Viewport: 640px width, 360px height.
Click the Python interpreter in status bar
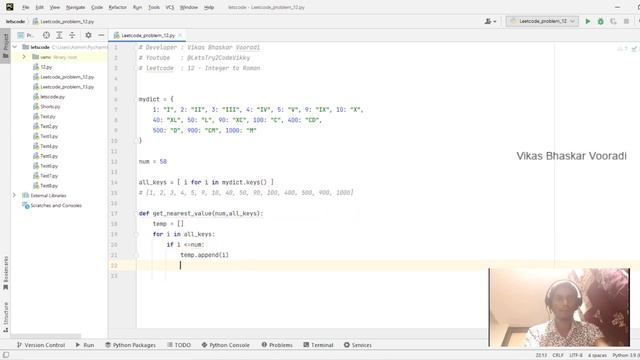pos(626,356)
